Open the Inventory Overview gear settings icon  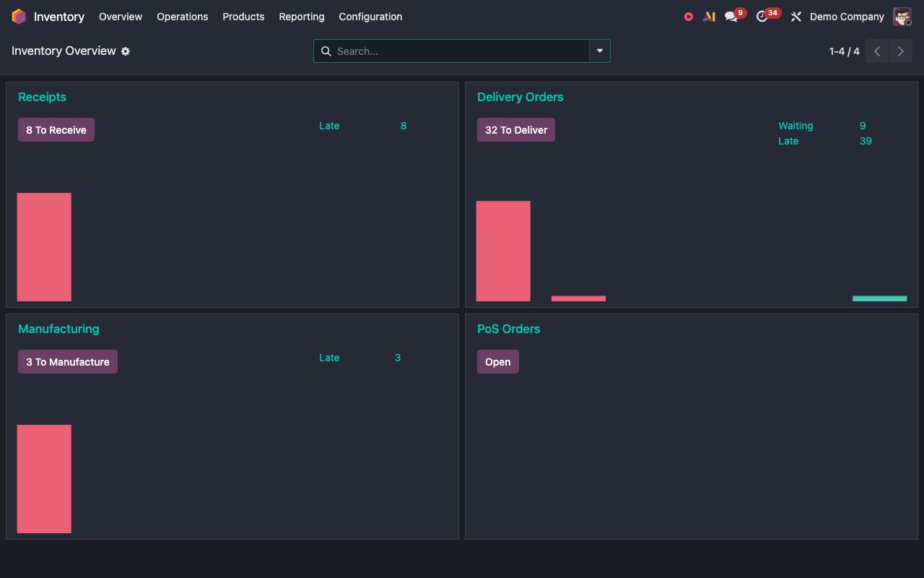click(x=126, y=51)
